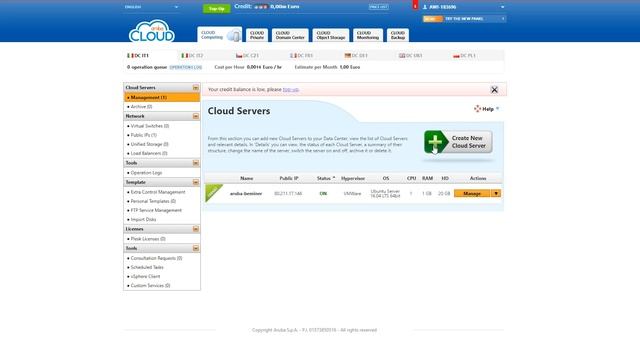Click the Help lifebuoy icon
The width and height of the screenshot is (640, 360).
pos(477,109)
